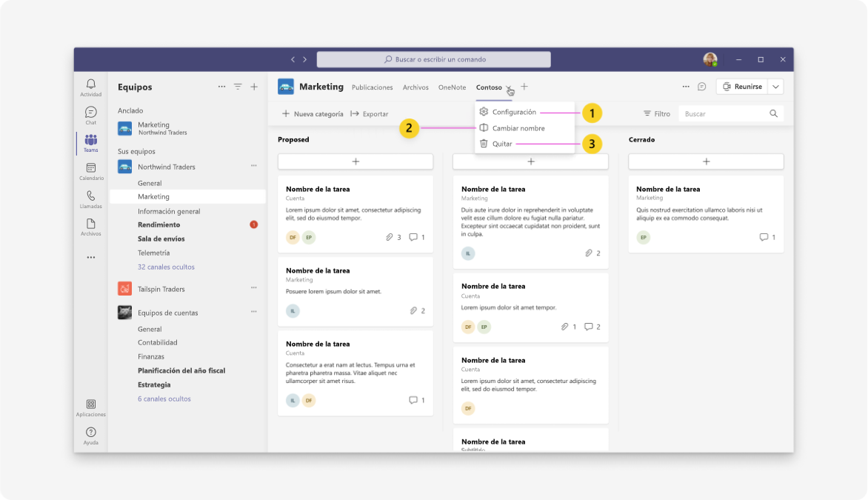Viewport: 868px width, 500px height.
Task: Click Nueva categoría button
Action: tap(313, 113)
